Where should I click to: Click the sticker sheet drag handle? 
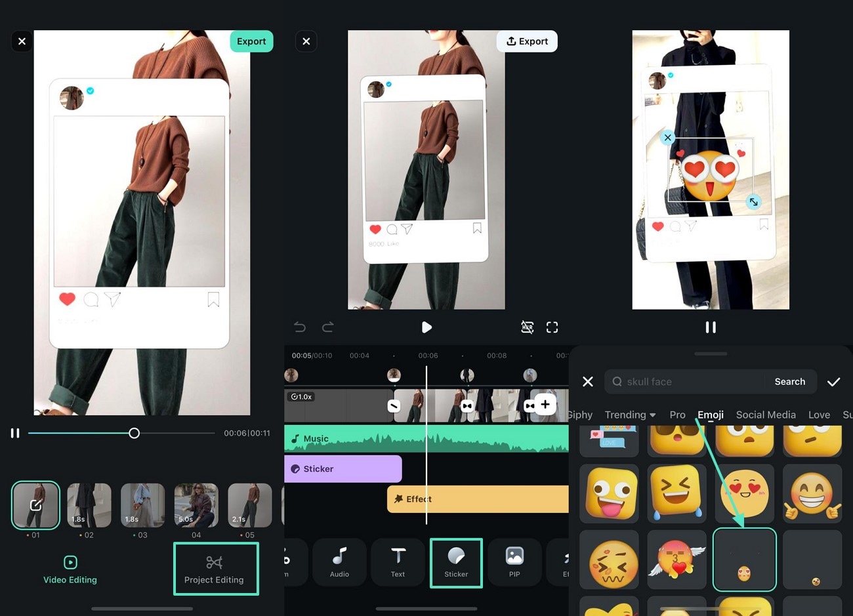click(711, 354)
